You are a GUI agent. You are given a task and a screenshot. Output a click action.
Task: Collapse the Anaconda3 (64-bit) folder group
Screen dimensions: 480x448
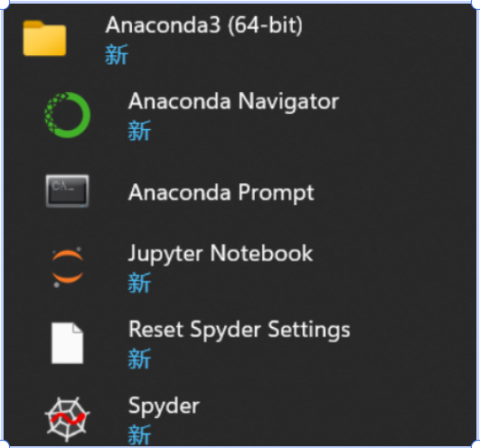tap(204, 25)
